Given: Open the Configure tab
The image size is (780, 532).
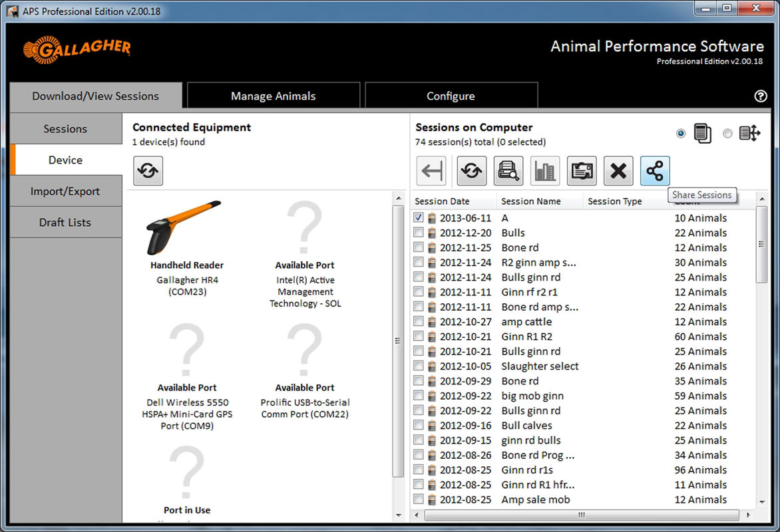Looking at the screenshot, I should [x=451, y=96].
